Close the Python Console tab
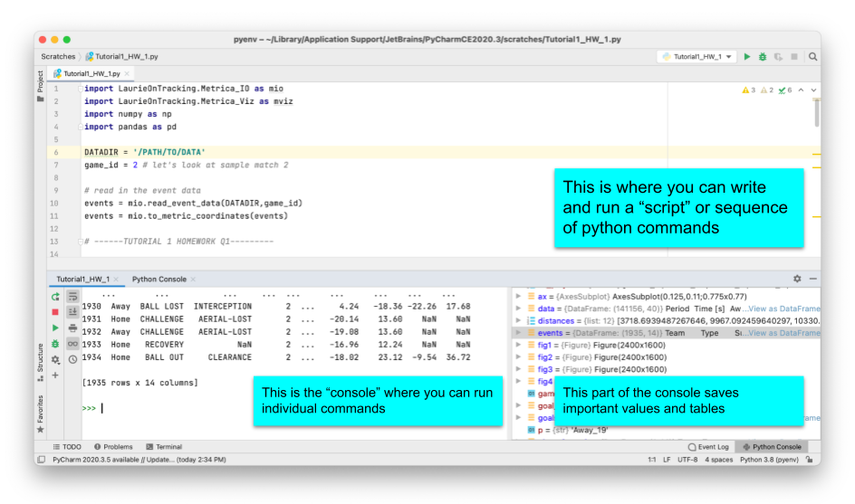Screen dimensions: 855x504 pyautogui.click(x=193, y=279)
